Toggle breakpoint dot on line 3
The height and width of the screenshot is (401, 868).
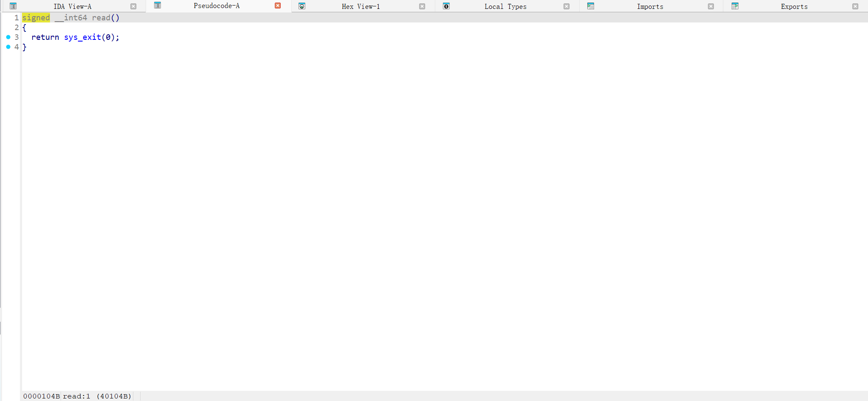[8, 37]
